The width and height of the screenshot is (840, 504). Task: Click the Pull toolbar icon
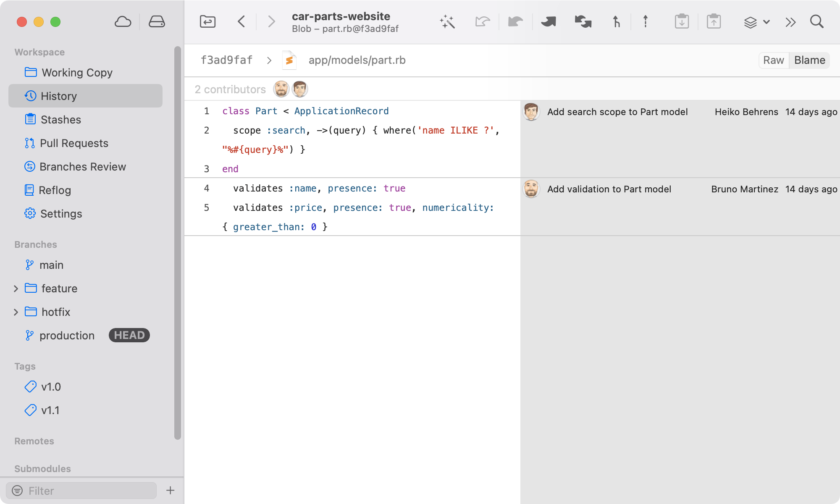(x=515, y=22)
